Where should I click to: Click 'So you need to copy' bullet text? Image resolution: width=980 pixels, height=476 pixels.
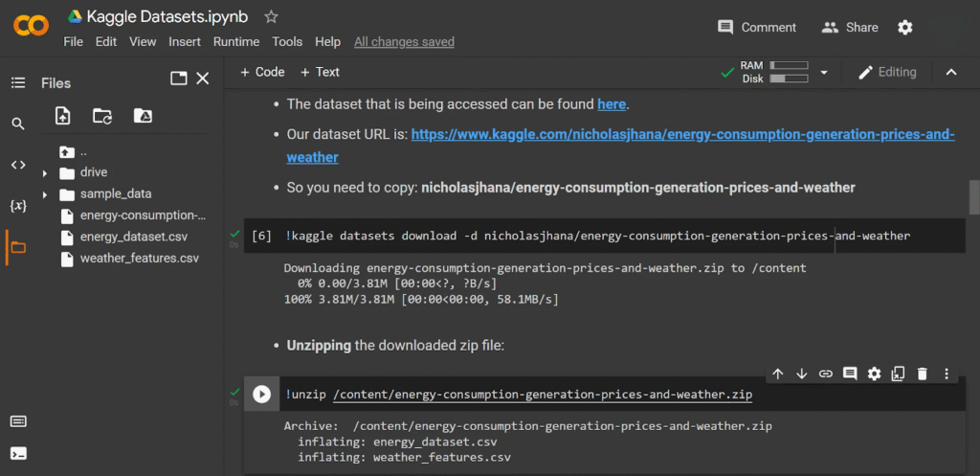coord(570,187)
